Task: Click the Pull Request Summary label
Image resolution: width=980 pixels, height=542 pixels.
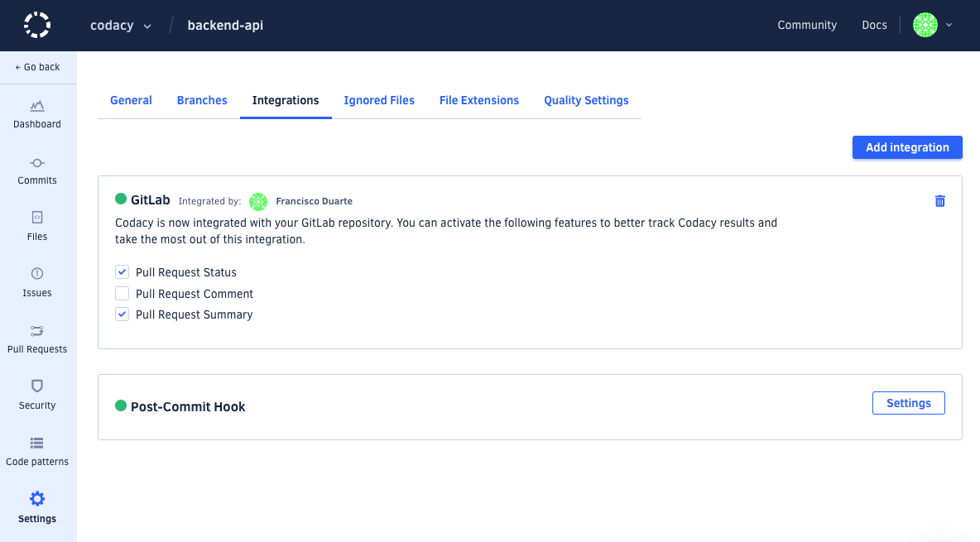Action: [x=194, y=314]
